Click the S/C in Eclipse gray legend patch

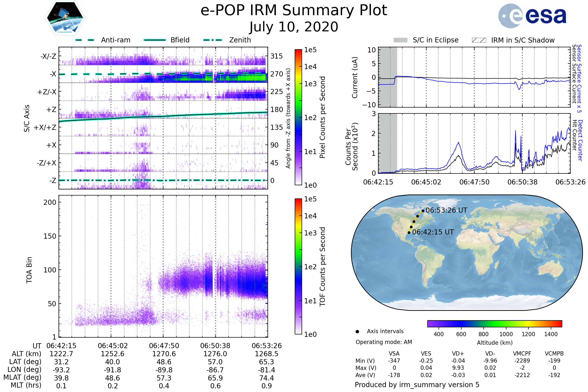click(400, 40)
